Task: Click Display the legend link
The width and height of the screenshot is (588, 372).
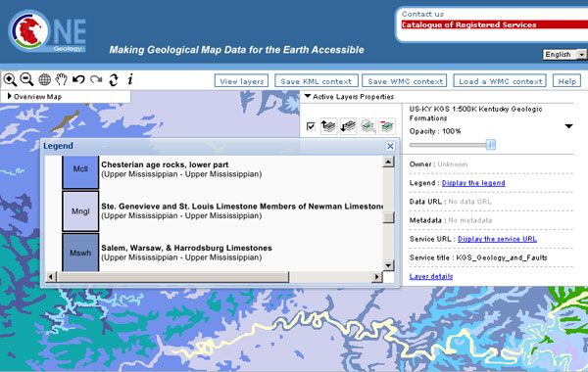Action: [x=473, y=183]
